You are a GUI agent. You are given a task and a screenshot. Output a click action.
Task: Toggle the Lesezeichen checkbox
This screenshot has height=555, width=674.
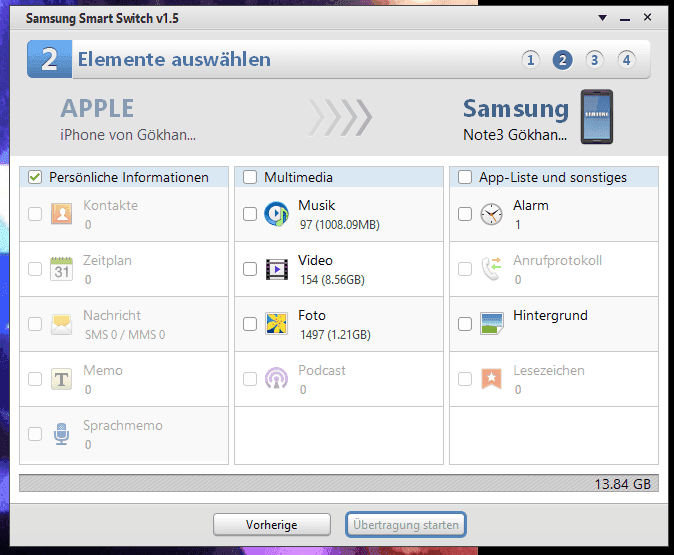pos(465,379)
